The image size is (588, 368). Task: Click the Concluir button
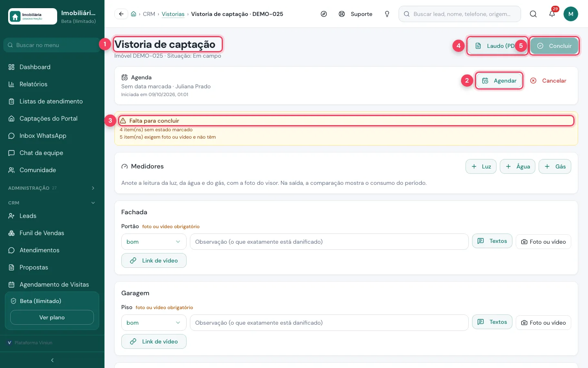[554, 46]
